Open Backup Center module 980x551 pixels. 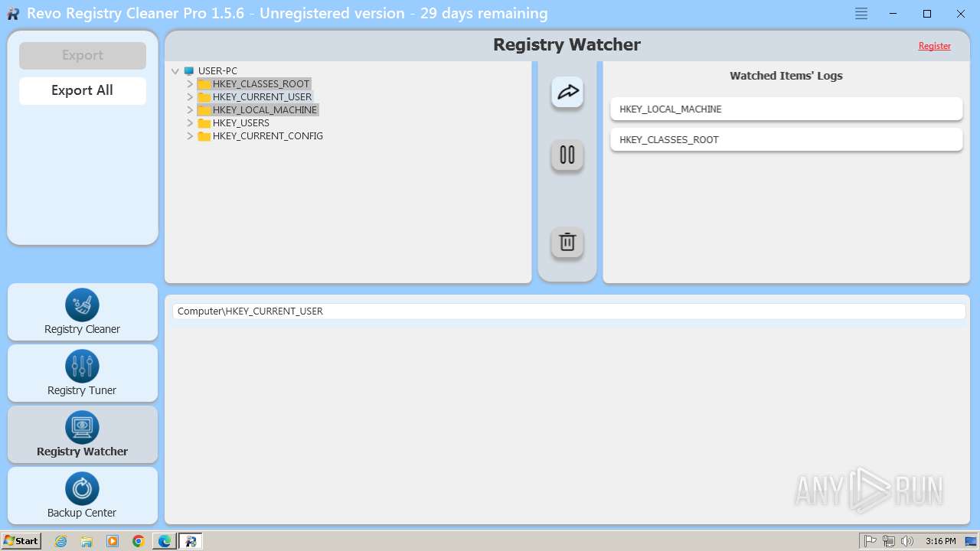pos(83,496)
